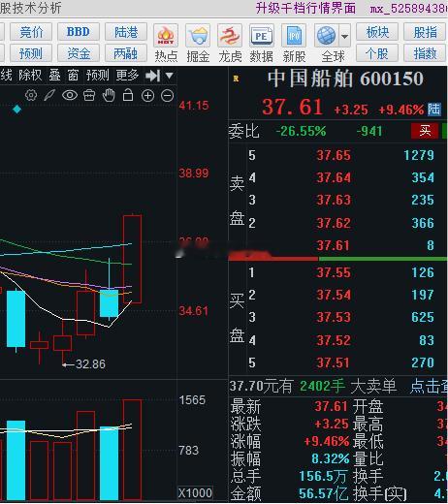Screen dimensions: 448x504
Task: Open chart settings gear icon
Action: pos(31,95)
